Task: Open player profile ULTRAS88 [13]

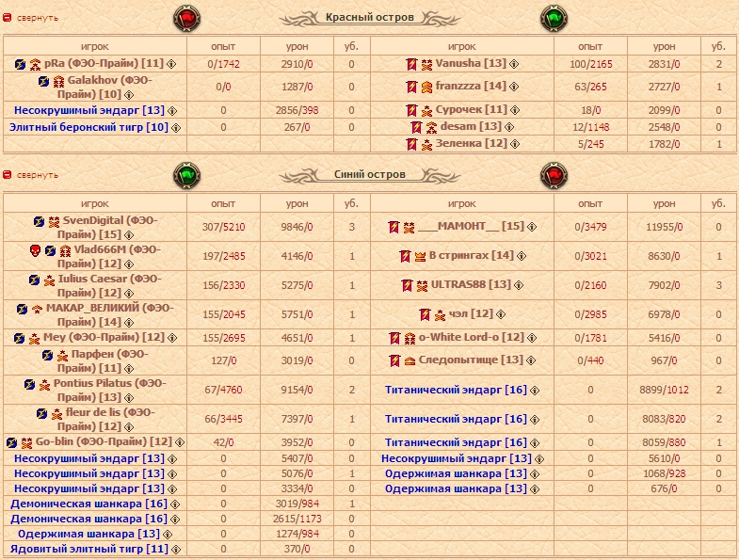Action: pyautogui.click(x=471, y=285)
